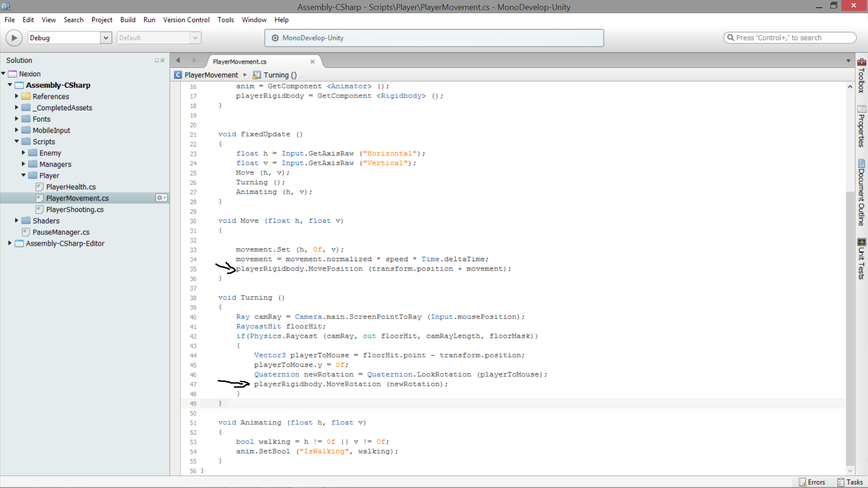This screenshot has height=488, width=868.
Task: Click gear options icon on PlayerMovement.cs
Action: [x=161, y=198]
